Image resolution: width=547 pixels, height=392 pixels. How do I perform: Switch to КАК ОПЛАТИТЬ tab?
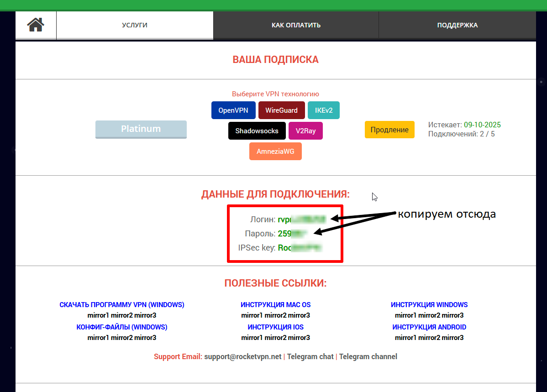(x=296, y=25)
